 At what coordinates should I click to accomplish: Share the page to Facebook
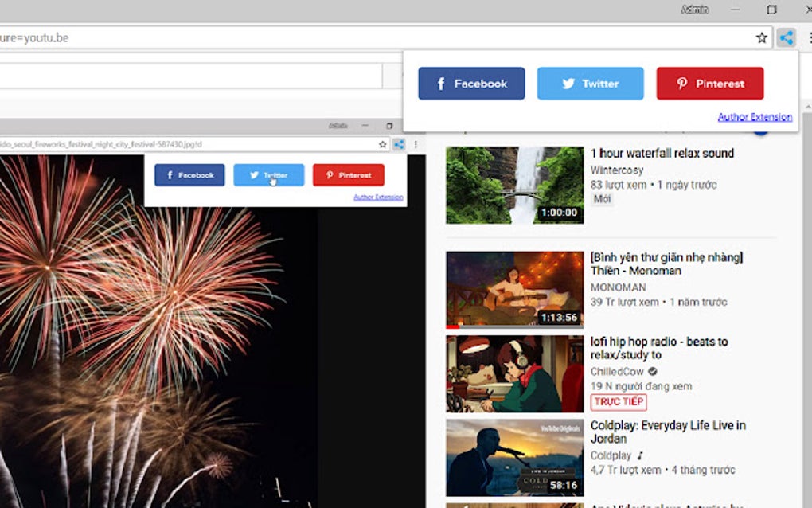(471, 83)
